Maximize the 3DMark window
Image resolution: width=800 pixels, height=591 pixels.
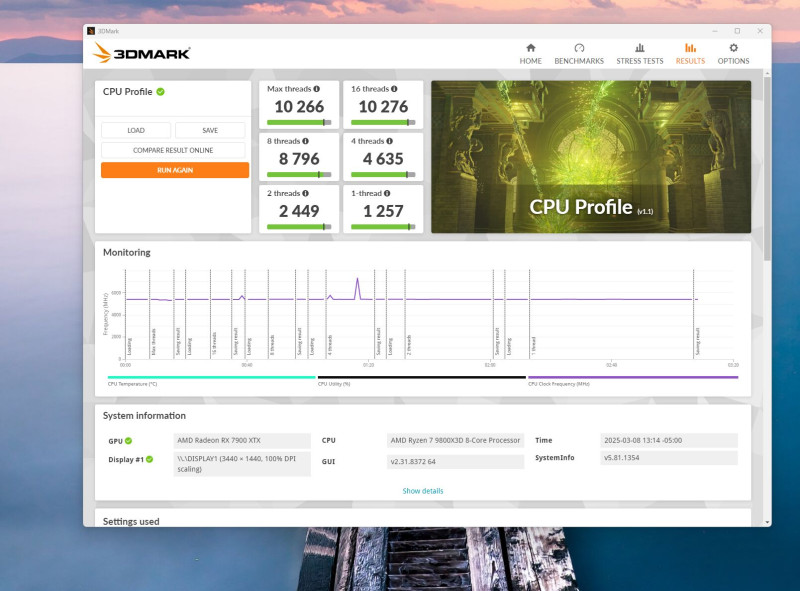coord(737,31)
